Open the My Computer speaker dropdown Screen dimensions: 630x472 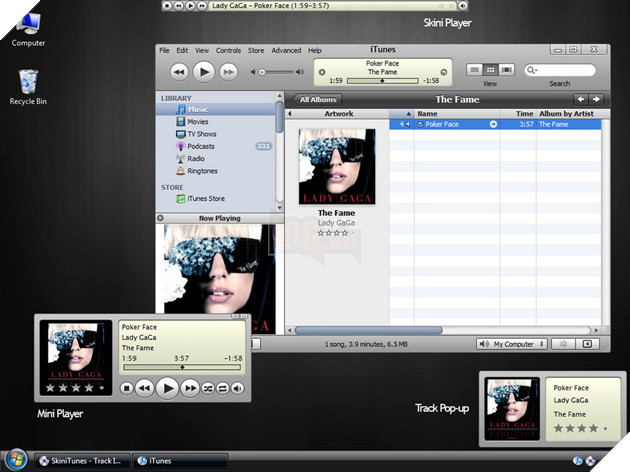pyautogui.click(x=513, y=344)
